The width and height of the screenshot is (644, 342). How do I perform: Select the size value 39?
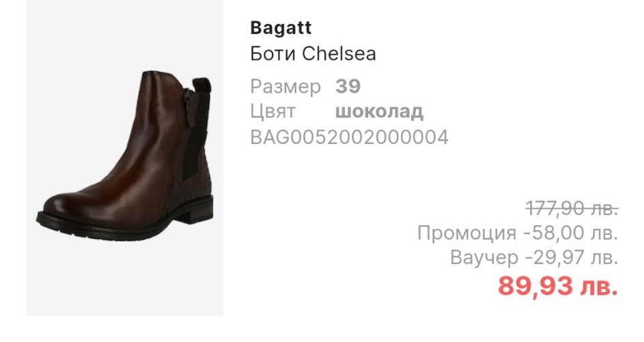(348, 86)
